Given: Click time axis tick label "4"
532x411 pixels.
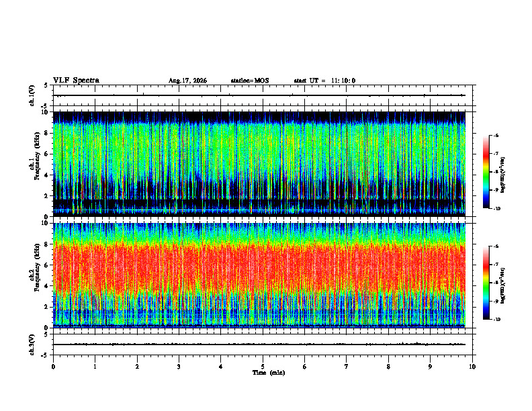Looking at the screenshot, I should [221, 367].
